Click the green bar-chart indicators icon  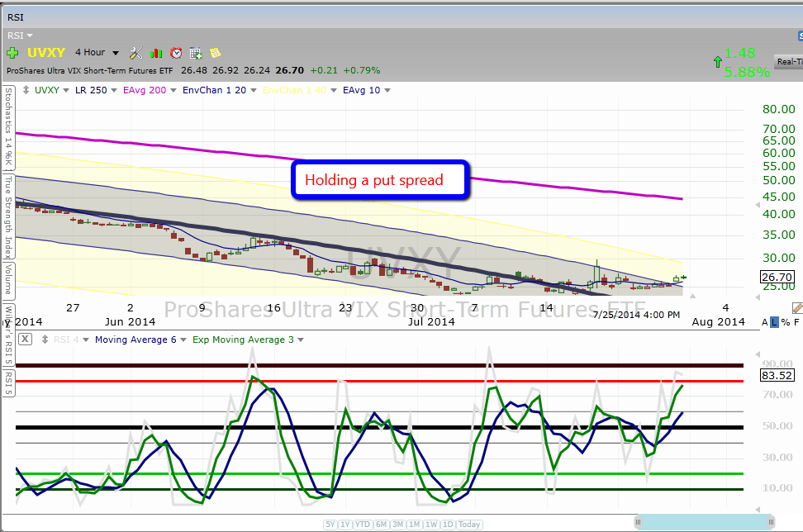pos(156,53)
